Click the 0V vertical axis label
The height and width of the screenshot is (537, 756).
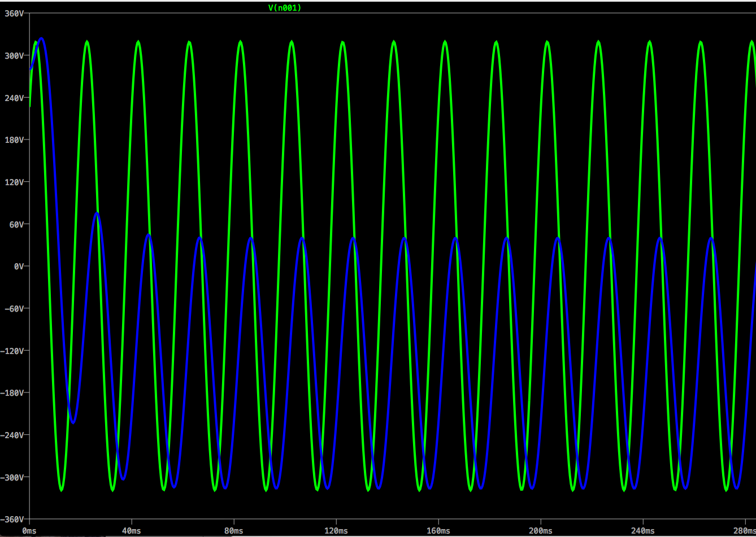[x=19, y=266]
